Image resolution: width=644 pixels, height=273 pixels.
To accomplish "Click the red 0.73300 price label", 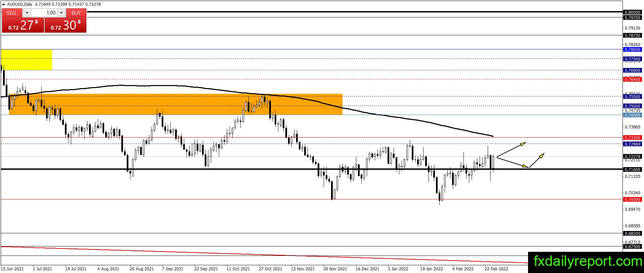I will 632,138.
